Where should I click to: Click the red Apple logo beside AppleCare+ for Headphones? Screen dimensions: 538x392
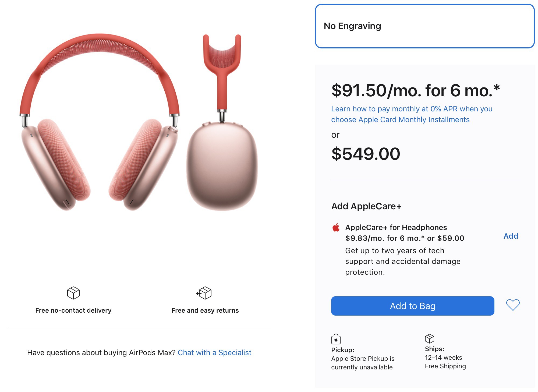(x=336, y=228)
